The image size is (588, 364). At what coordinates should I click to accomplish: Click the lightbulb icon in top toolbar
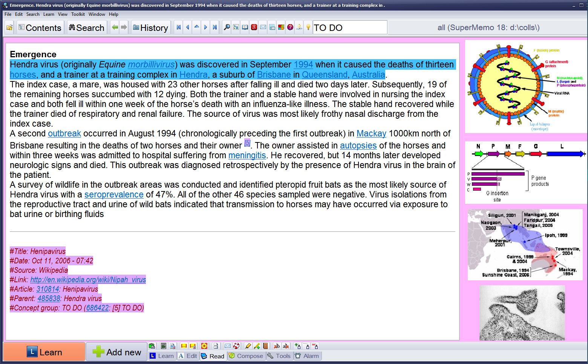[x=308, y=28]
